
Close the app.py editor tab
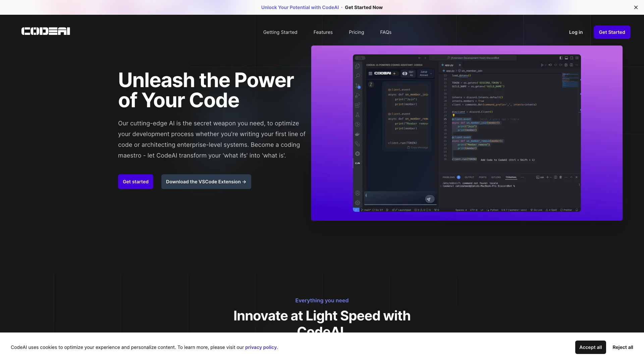coord(460,65)
